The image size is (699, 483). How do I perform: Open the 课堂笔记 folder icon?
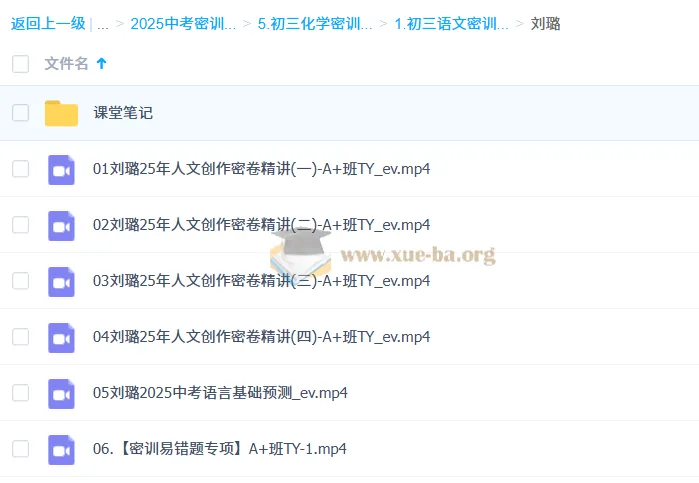[x=61, y=113]
